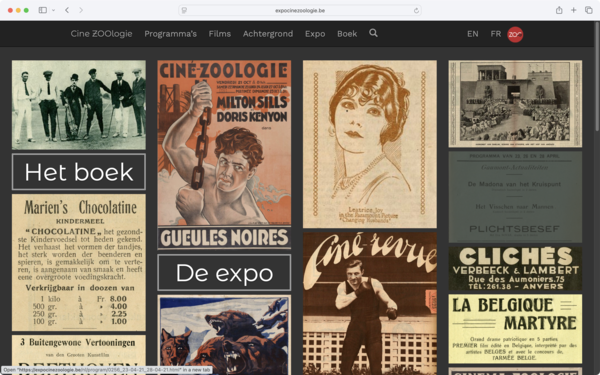Open the Leatrice Joy portrait drawing
This screenshot has height=375, width=600.
(x=370, y=144)
